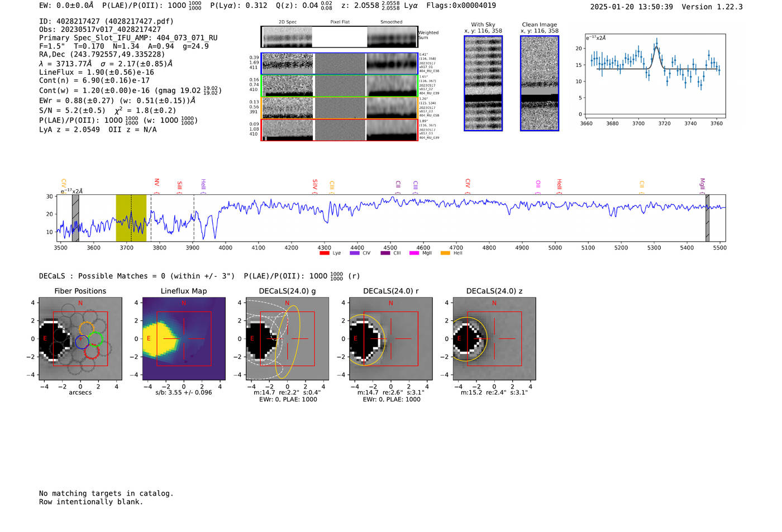Viewport: 782px width, 532px height.
Task: Open the With Sky image thumbnail
Action: pyautogui.click(x=483, y=83)
